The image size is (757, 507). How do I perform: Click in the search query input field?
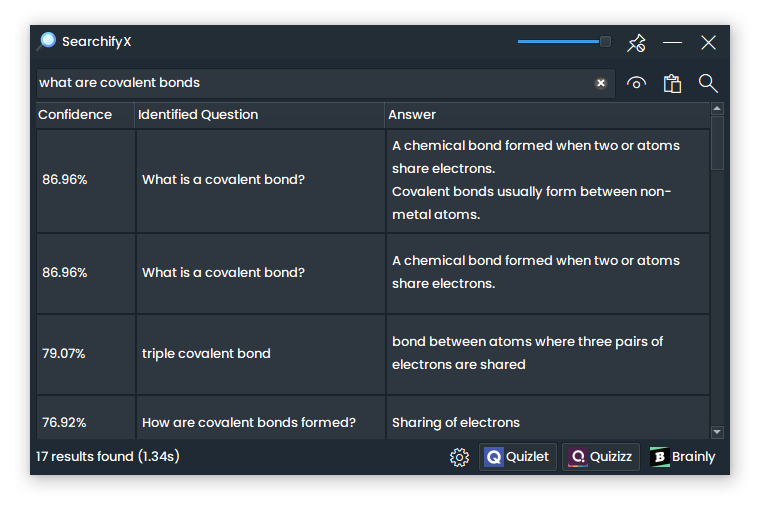point(310,83)
